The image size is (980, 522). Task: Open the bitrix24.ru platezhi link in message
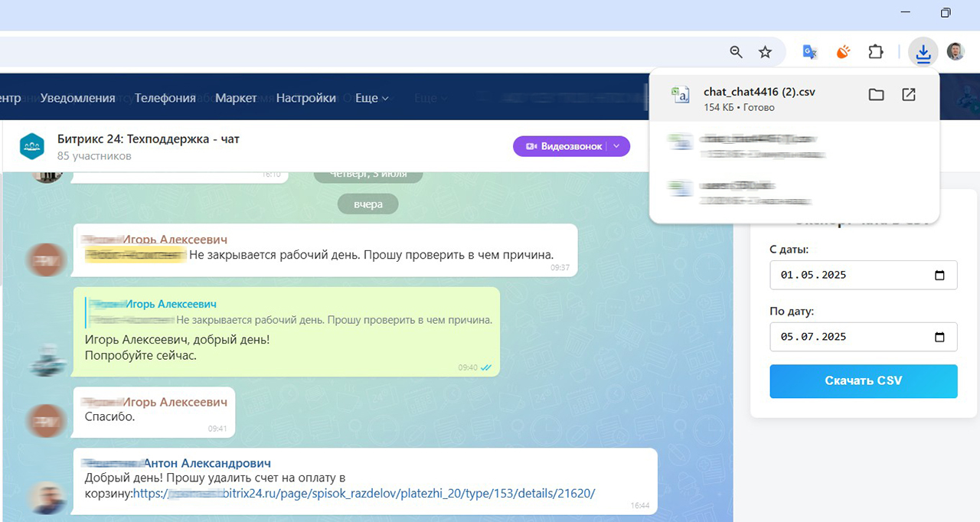[x=364, y=494]
